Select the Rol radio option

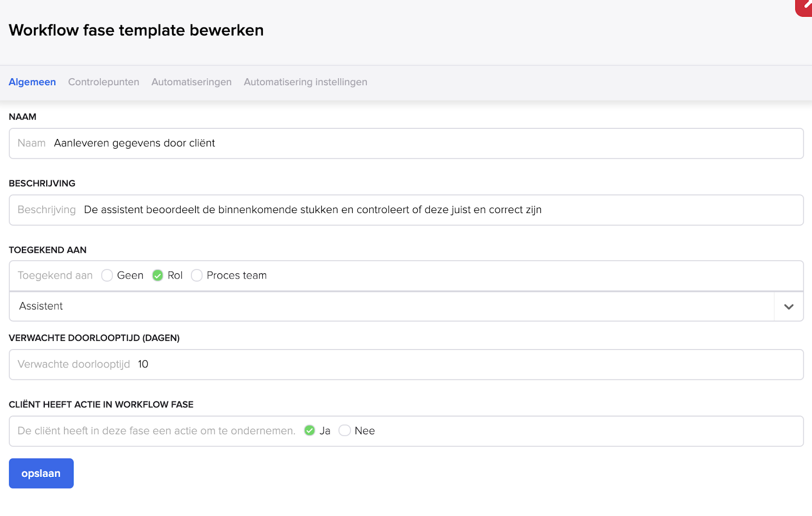pos(158,276)
